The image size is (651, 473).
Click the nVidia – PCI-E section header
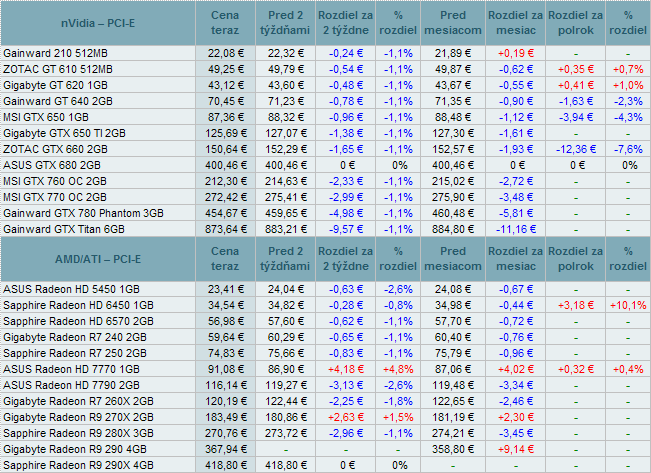(x=98, y=23)
